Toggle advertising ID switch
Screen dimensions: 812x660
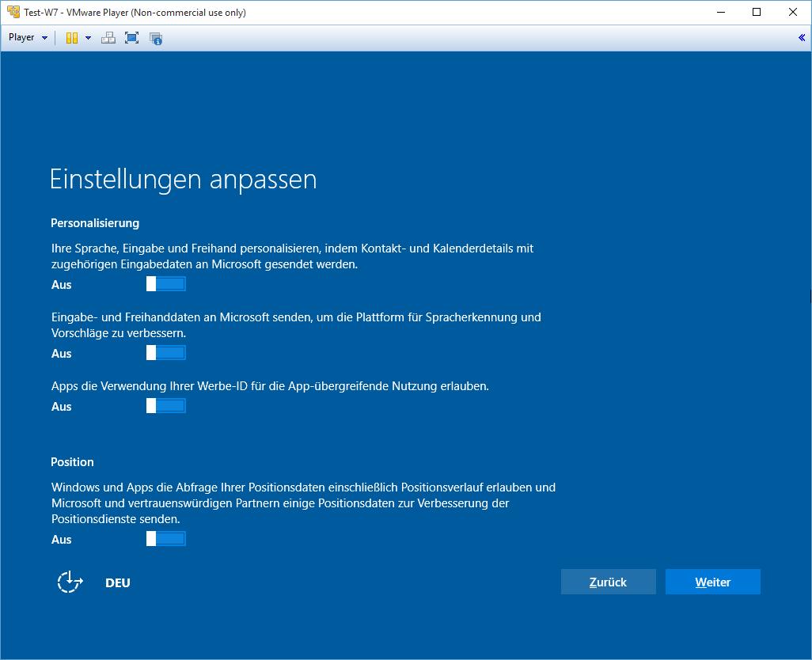[x=165, y=405]
